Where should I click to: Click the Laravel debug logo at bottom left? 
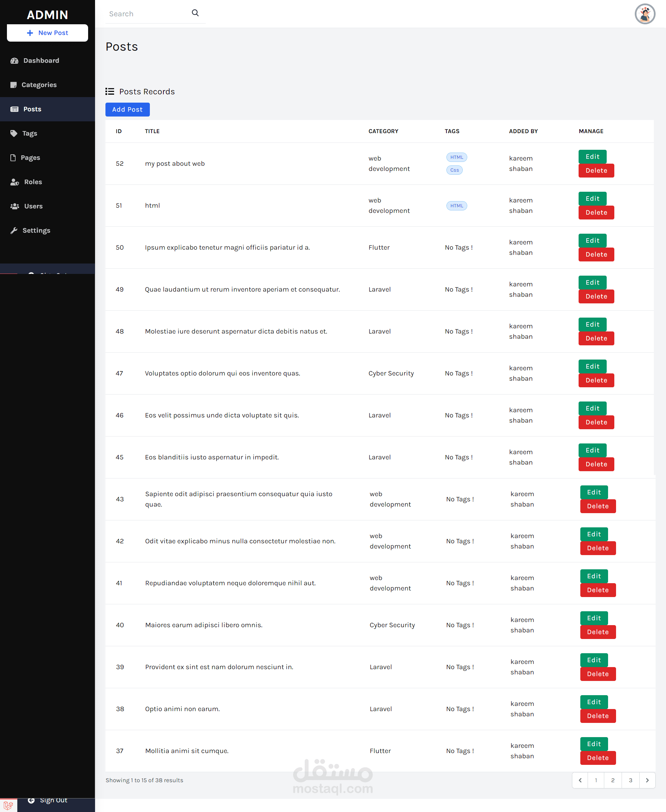(8, 805)
